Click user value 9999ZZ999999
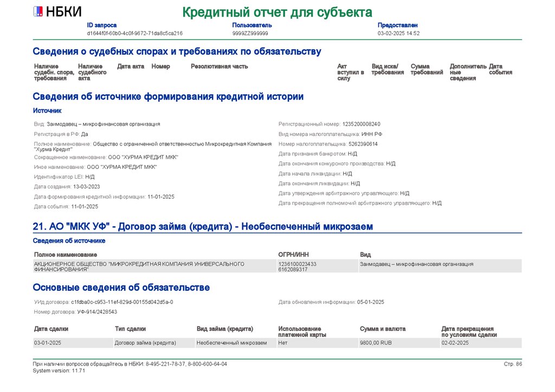The height and width of the screenshot is (392, 555). pos(250,33)
